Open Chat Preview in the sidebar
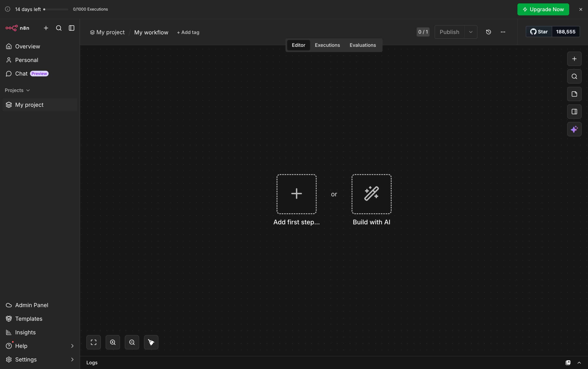Screen dimensions: 588x369 pyautogui.click(x=40, y=74)
